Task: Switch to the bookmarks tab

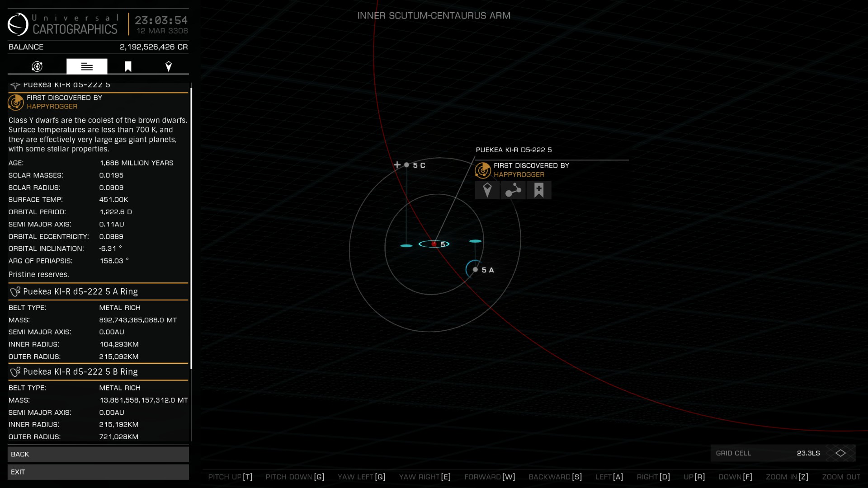Action: click(x=128, y=66)
